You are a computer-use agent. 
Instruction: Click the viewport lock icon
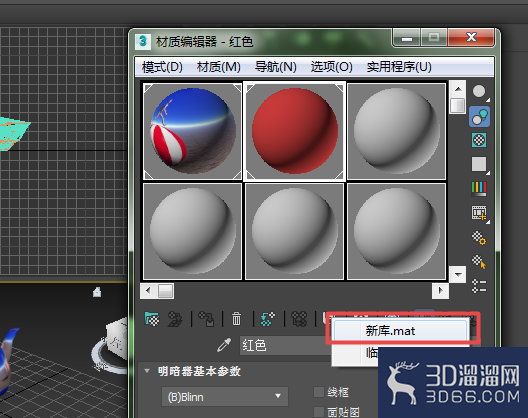click(x=97, y=292)
